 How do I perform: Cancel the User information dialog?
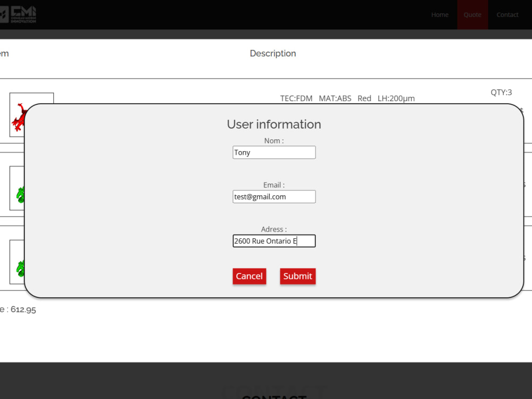[x=250, y=276]
